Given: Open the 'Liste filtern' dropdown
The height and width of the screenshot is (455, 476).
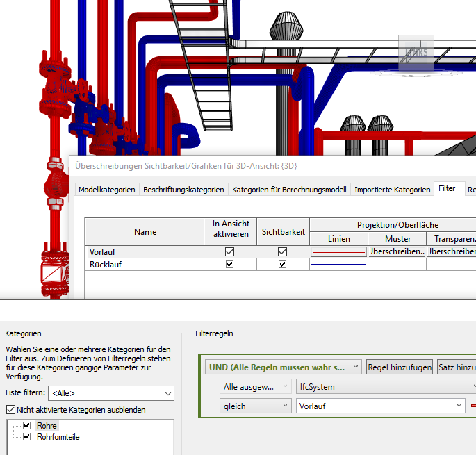Looking at the screenshot, I should [110, 394].
